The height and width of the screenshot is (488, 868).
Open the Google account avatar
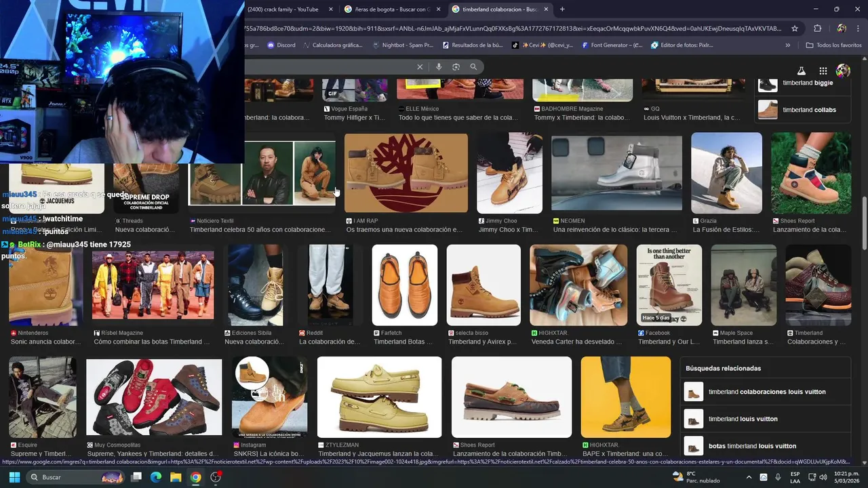click(843, 70)
